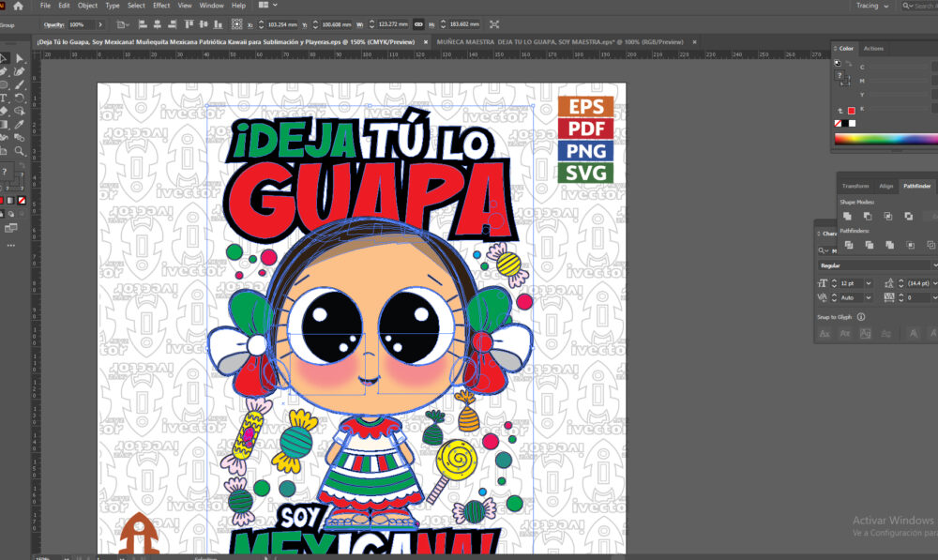Click vertical align bottom icon
Image resolution: width=938 pixels, height=560 pixels.
click(219, 24)
